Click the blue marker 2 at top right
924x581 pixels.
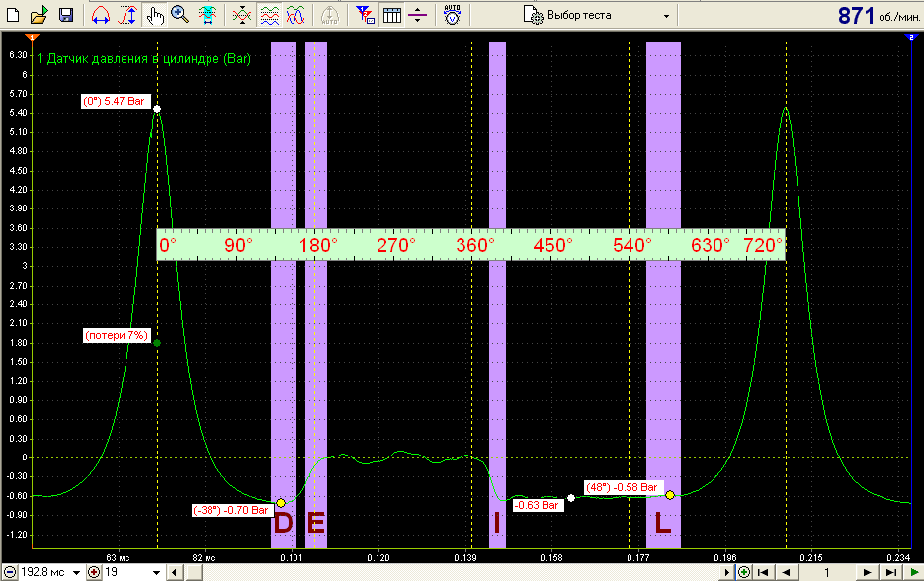tap(911, 38)
